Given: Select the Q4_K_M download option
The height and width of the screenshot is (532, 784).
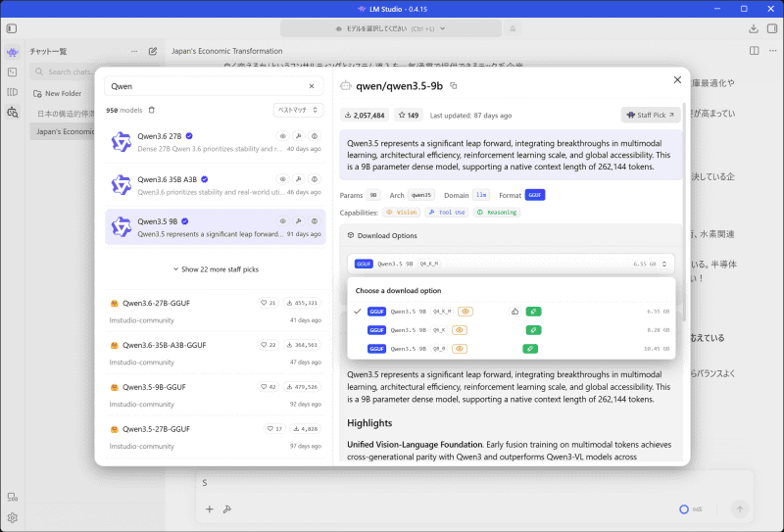Looking at the screenshot, I should 512,312.
